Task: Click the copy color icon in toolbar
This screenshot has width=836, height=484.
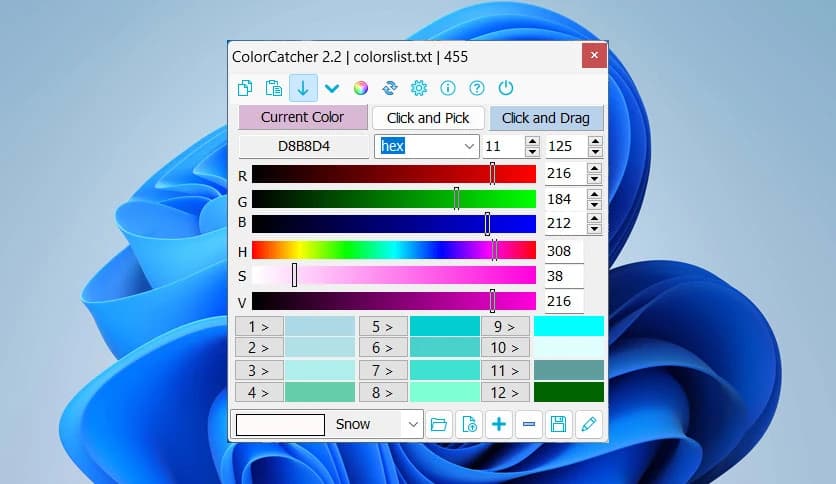Action: coord(245,88)
